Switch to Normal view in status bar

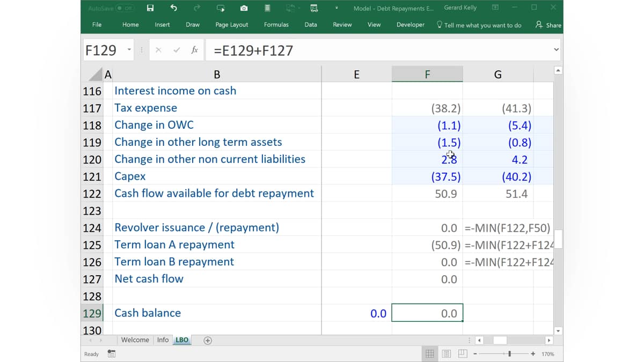[x=430, y=354]
